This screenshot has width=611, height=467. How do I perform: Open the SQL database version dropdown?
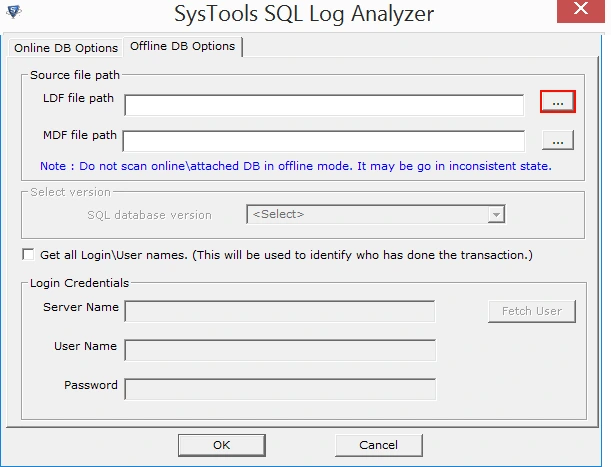[376, 214]
